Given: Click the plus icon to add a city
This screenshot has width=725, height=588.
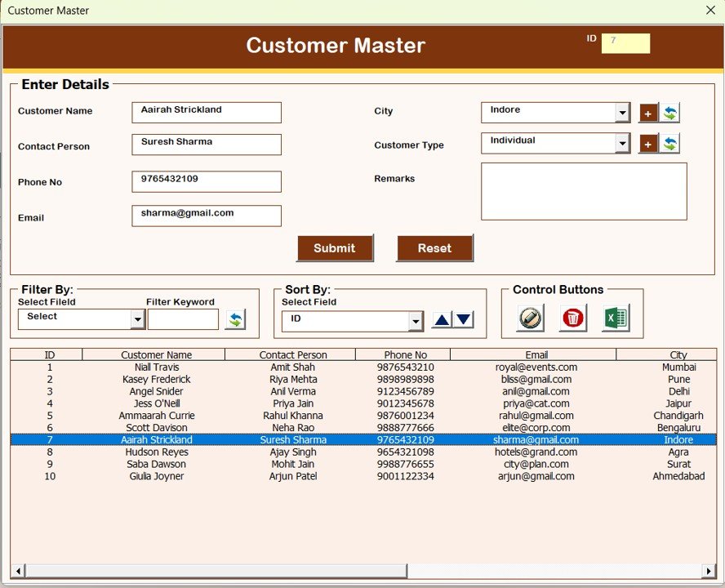Looking at the screenshot, I should pyautogui.click(x=647, y=113).
